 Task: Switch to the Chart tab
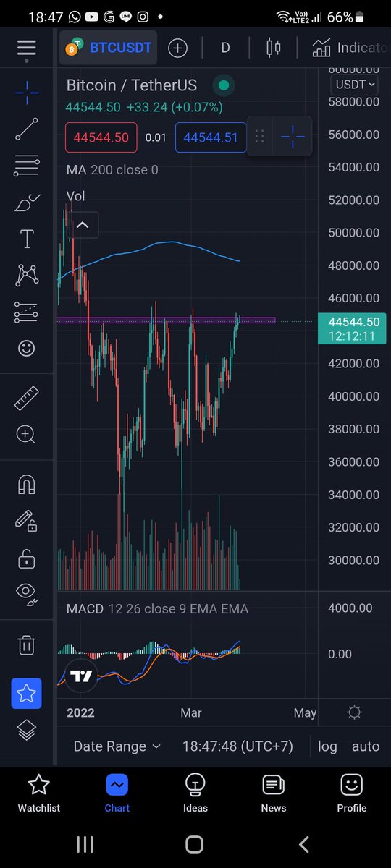click(x=117, y=793)
